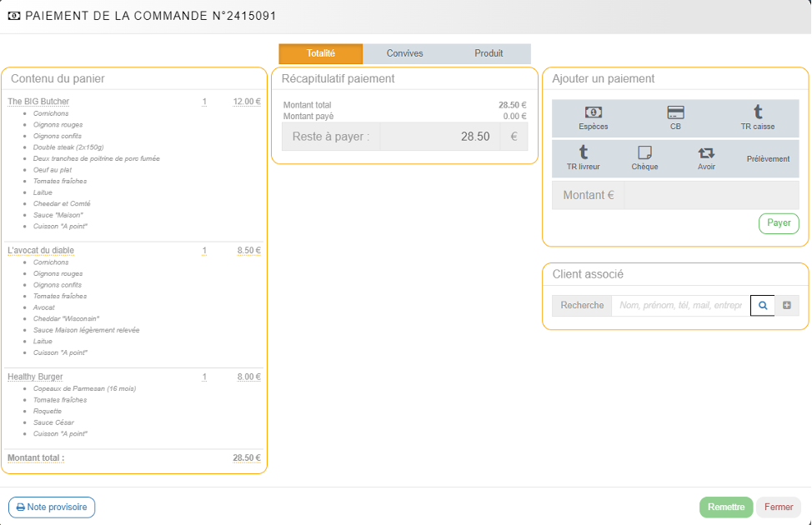Focus the Montant € input field
This screenshot has width=812, height=525.
[710, 195]
